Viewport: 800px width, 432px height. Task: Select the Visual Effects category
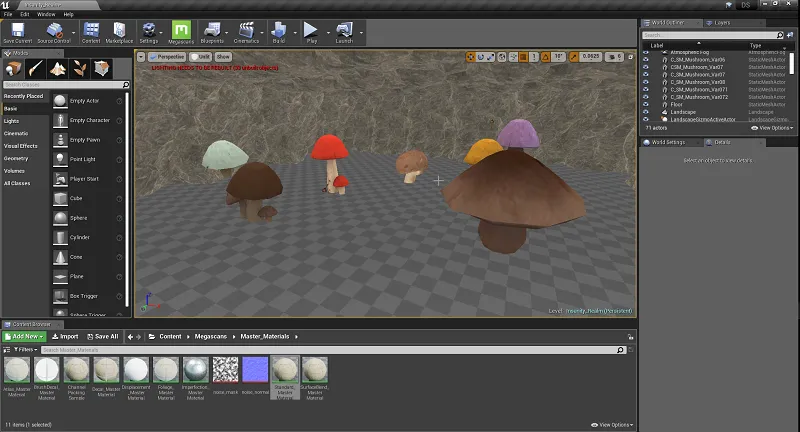pyautogui.click(x=20, y=146)
